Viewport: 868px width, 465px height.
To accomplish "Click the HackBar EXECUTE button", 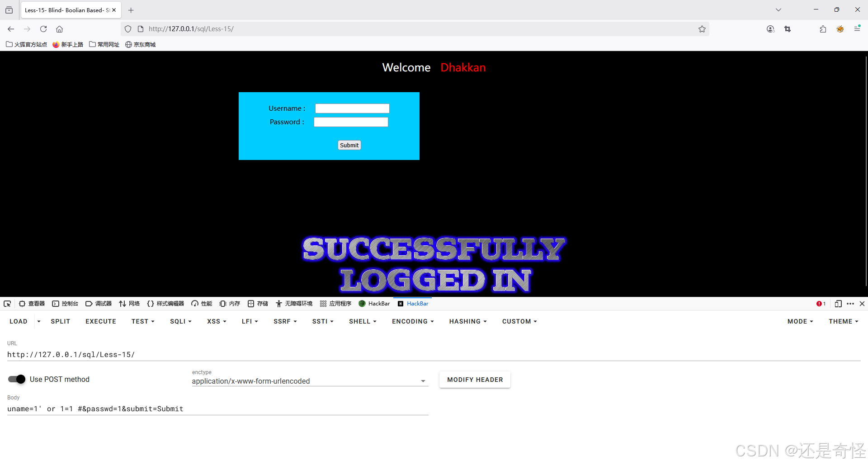I will tap(101, 321).
